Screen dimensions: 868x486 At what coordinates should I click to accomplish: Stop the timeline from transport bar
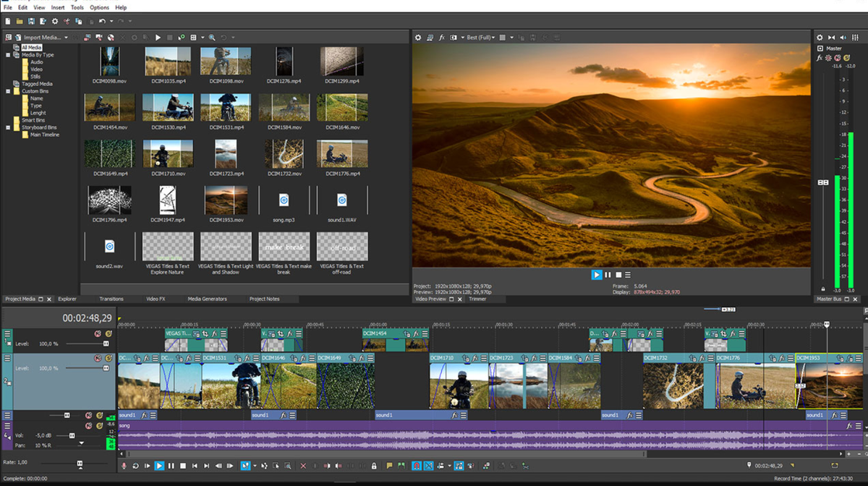pos(183,466)
